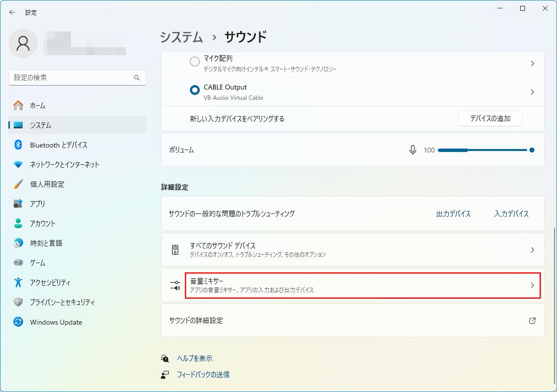Click the サウンド page title

click(x=246, y=37)
